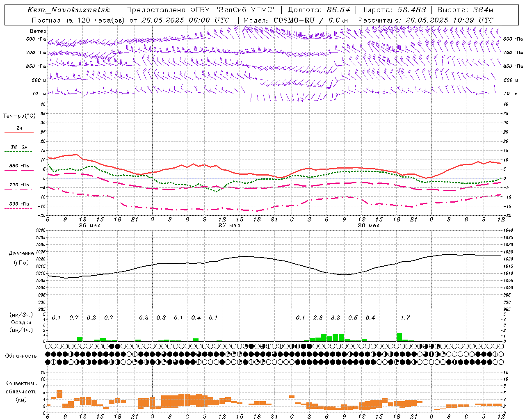Viewport: 525px width, 420px height.
Task: Click the station name Kem_Novokuznetsk
Action: coord(68,10)
